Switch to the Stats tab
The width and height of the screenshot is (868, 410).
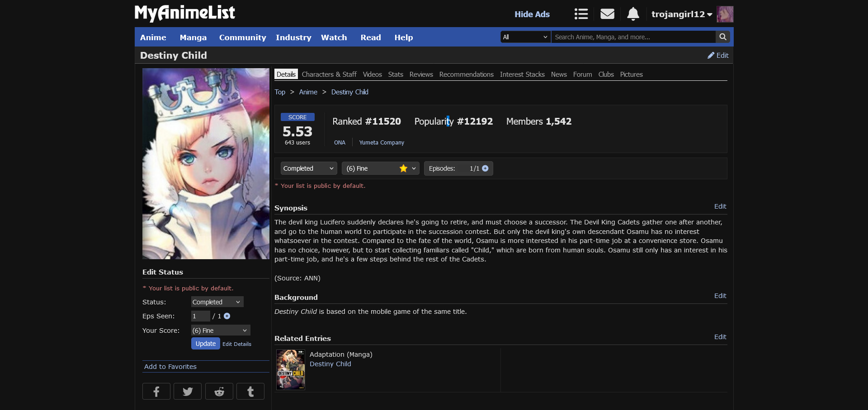[x=396, y=74]
